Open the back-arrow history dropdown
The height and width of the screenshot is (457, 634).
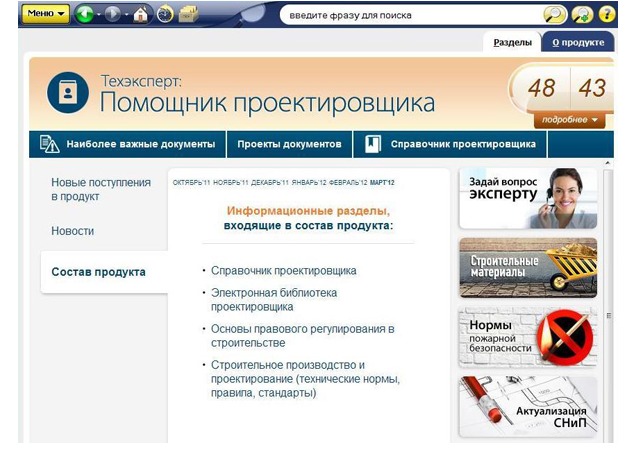point(99,14)
